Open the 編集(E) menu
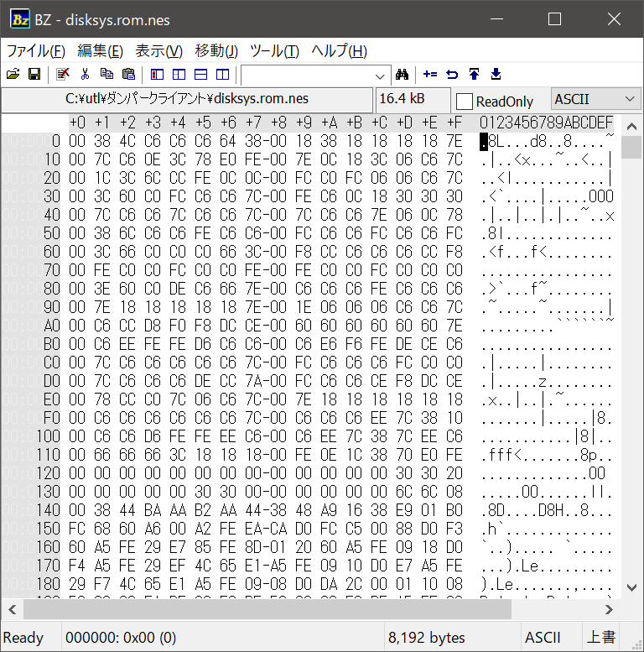The image size is (644, 652). click(x=100, y=50)
